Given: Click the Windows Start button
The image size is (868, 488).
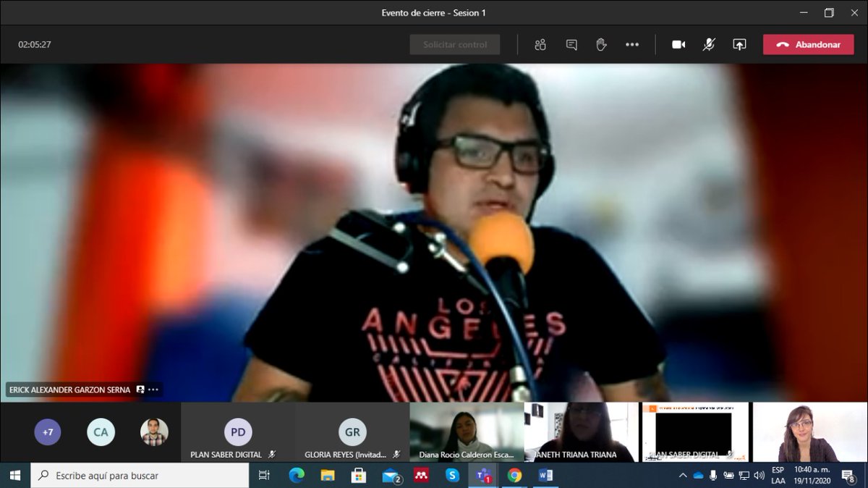Looking at the screenshot, I should coord(14,476).
